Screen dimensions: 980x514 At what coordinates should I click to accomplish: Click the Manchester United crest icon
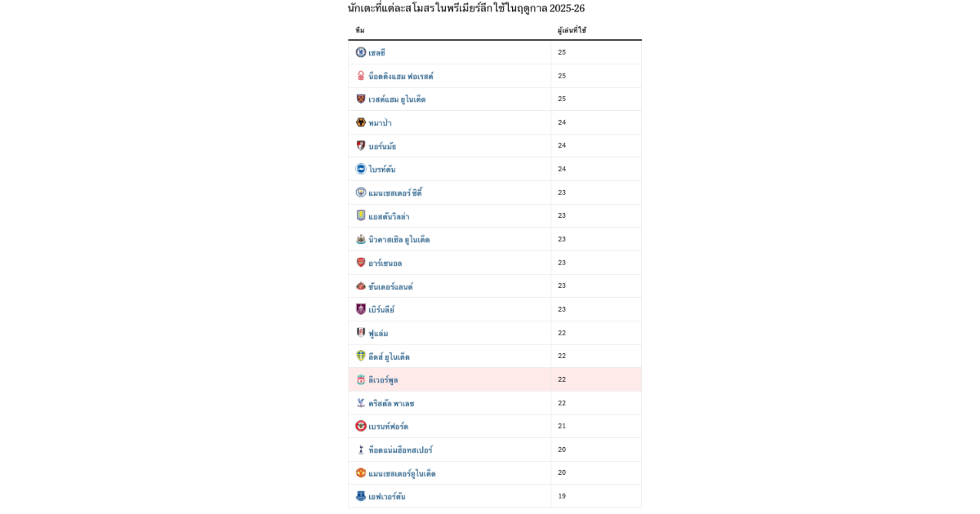click(x=361, y=473)
